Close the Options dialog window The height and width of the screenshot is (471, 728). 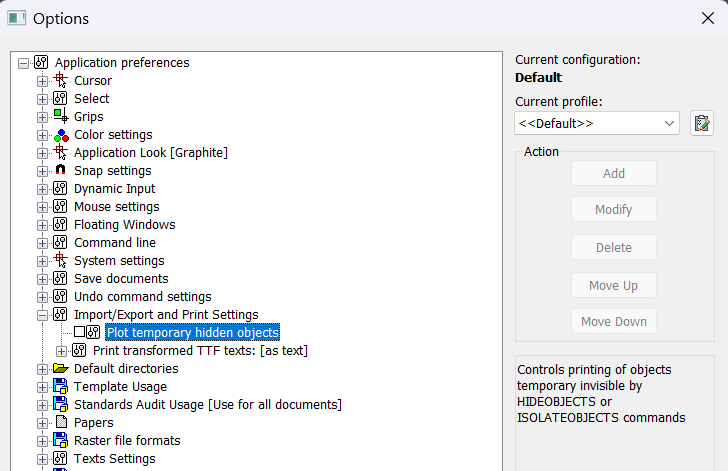tap(708, 18)
